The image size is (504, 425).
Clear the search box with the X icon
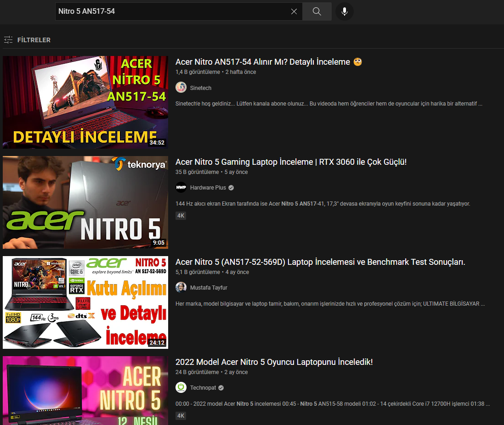pos(294,11)
